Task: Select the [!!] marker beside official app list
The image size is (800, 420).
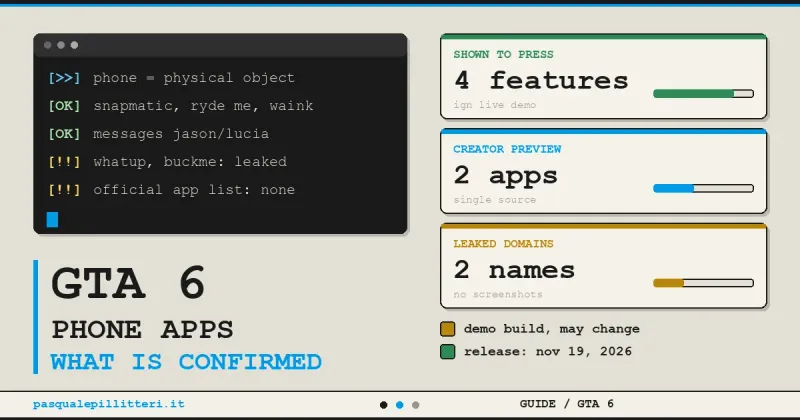Action: click(x=64, y=190)
